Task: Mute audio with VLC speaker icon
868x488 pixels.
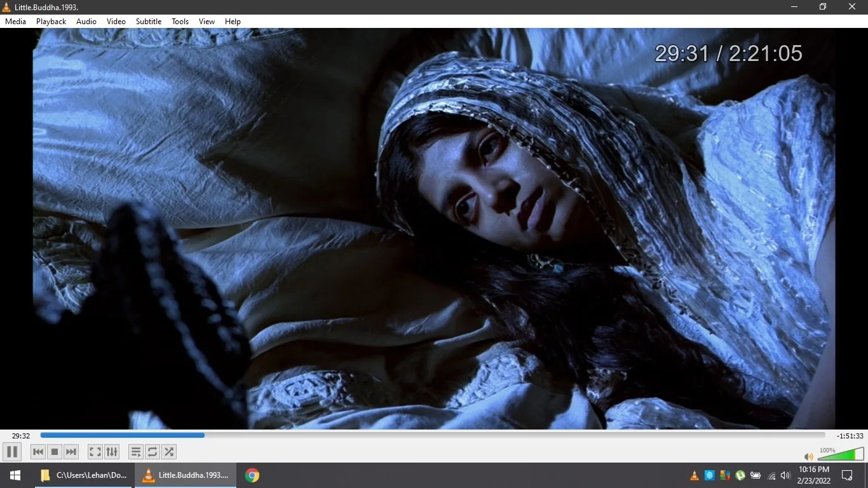Action: tap(809, 456)
